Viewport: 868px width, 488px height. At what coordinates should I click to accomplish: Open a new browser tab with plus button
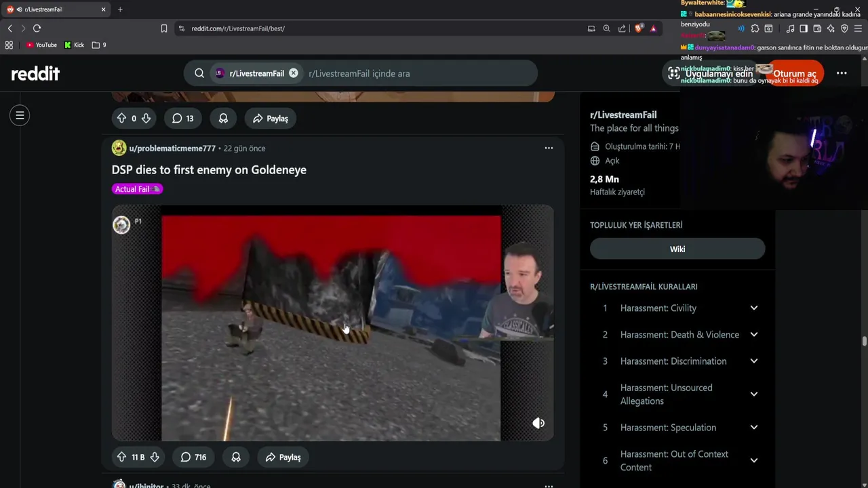click(x=120, y=9)
